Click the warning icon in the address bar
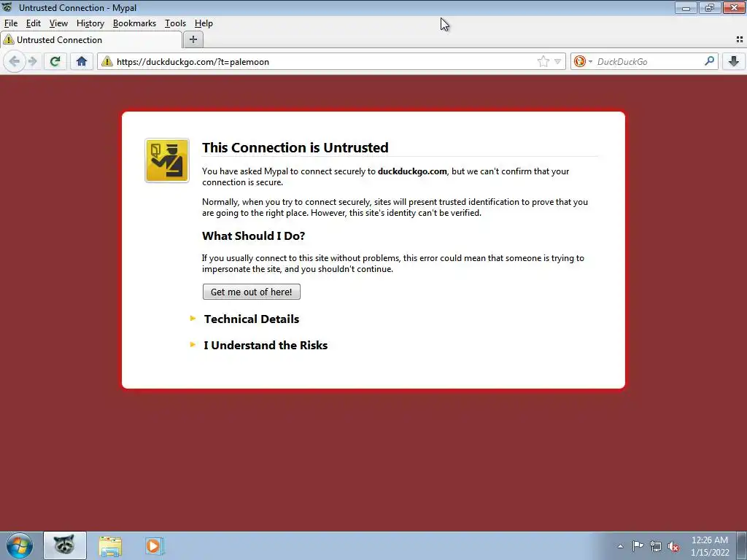This screenshot has width=747, height=560. tap(107, 61)
